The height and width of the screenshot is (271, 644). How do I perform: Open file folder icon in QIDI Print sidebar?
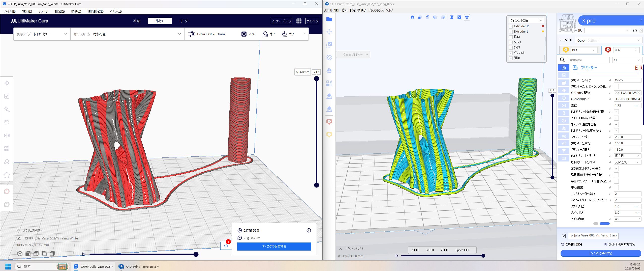pyautogui.click(x=329, y=19)
